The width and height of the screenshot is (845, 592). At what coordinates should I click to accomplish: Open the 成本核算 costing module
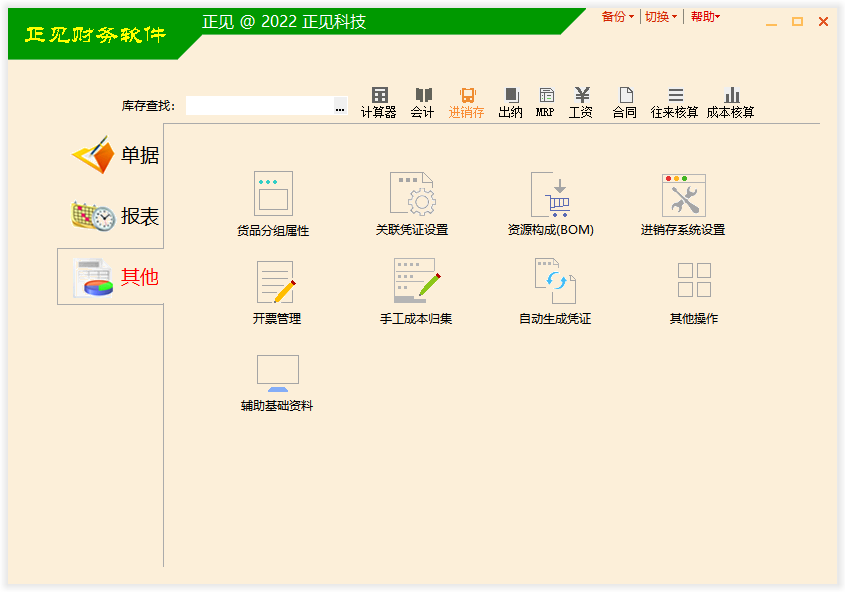[731, 102]
